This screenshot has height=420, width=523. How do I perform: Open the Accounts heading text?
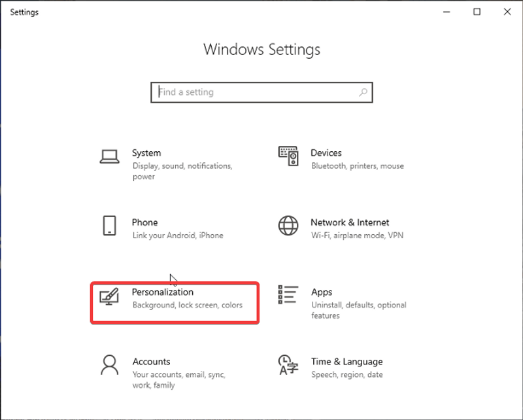(x=151, y=362)
